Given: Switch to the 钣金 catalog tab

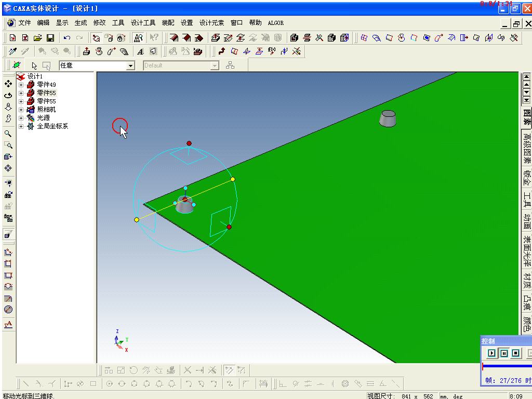Looking at the screenshot, I should (527, 178).
